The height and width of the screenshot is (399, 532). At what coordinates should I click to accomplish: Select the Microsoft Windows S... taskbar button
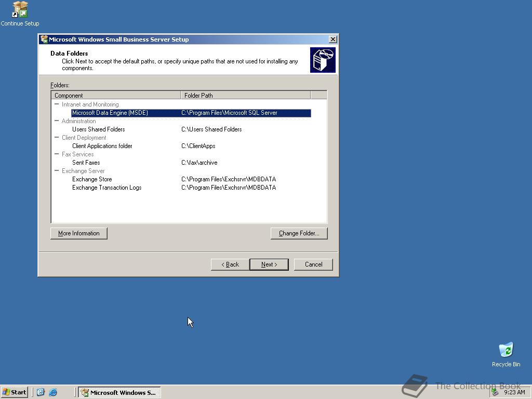tap(119, 392)
